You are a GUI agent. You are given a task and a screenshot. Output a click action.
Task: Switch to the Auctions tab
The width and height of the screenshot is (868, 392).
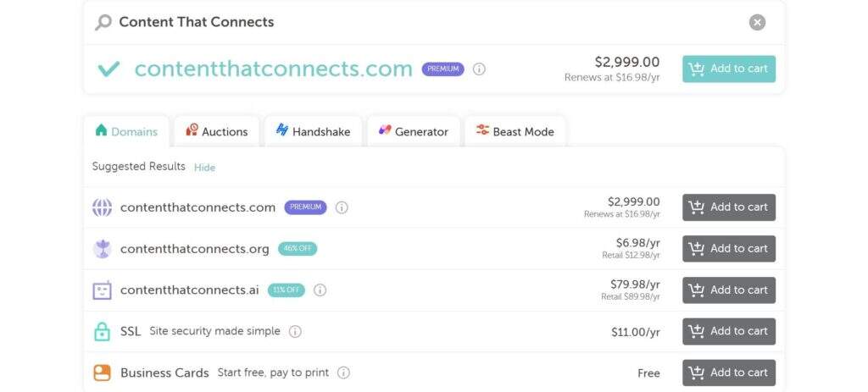point(216,131)
